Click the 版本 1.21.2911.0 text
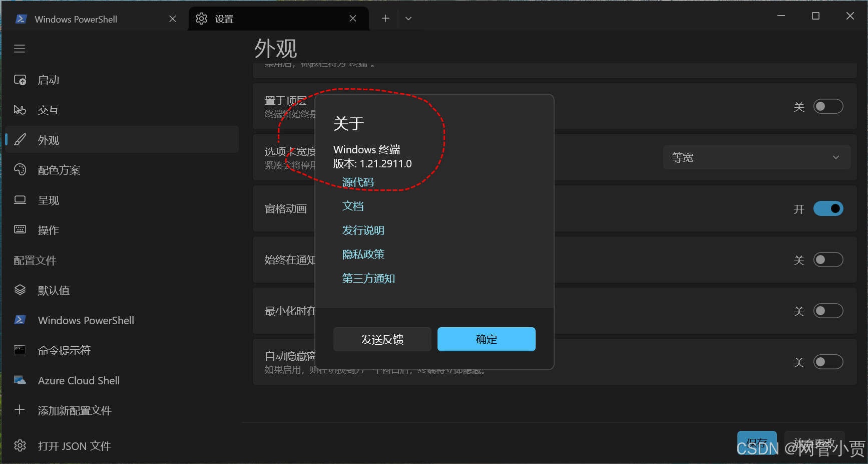This screenshot has width=868, height=464. coord(372,163)
